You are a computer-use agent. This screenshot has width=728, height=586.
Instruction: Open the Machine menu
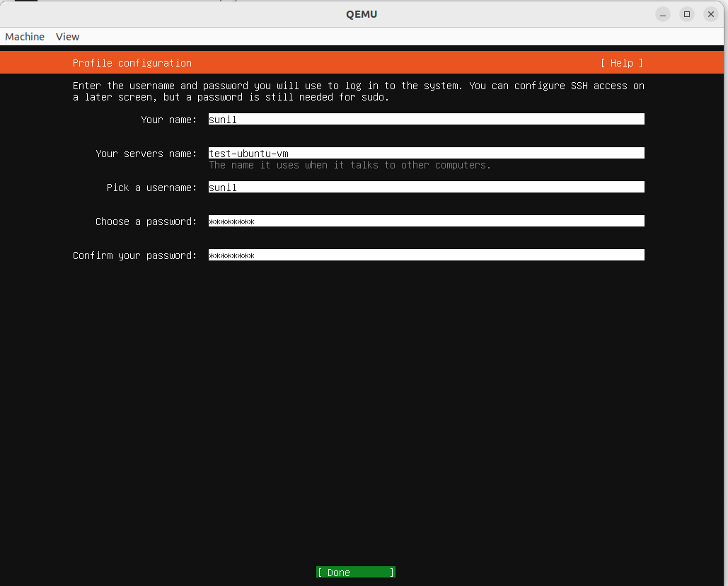point(24,36)
